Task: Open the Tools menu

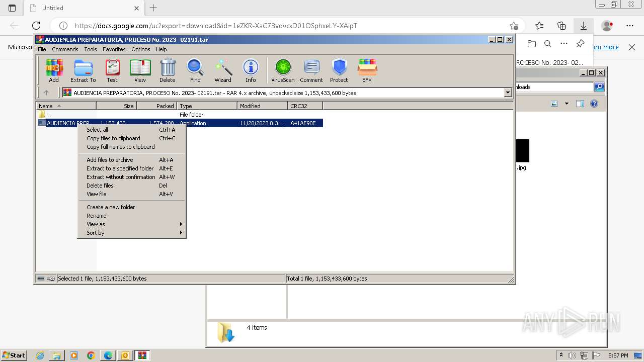Action: point(91,49)
